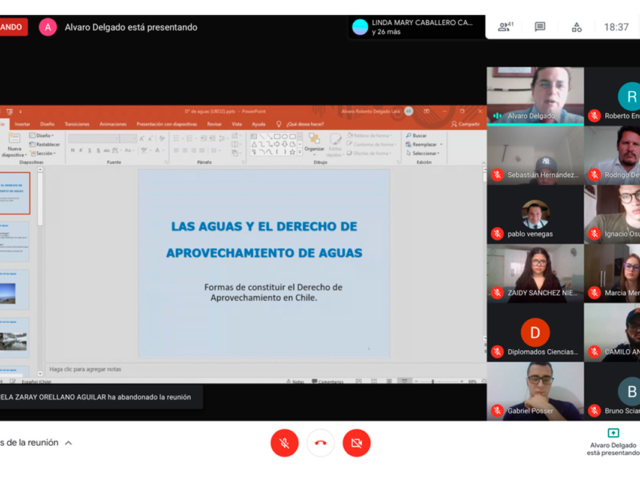Hang up the call with red phone button

pyautogui.click(x=320, y=443)
